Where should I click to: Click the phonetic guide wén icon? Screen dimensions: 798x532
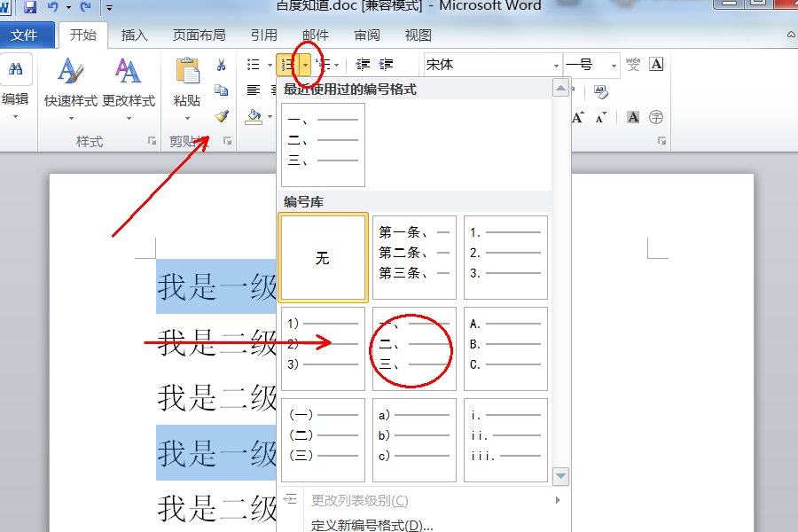(633, 64)
